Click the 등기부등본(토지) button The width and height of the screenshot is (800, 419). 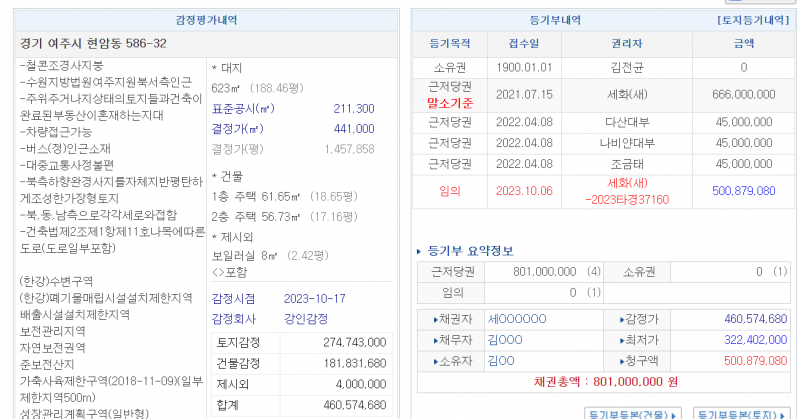[740, 412]
